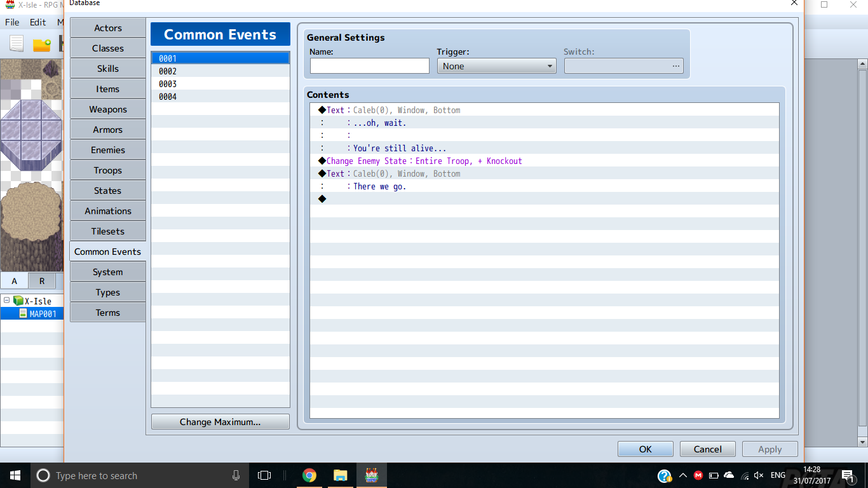Viewport: 868px width, 488px height.
Task: Click the Open Project folder icon
Action: coord(42,44)
